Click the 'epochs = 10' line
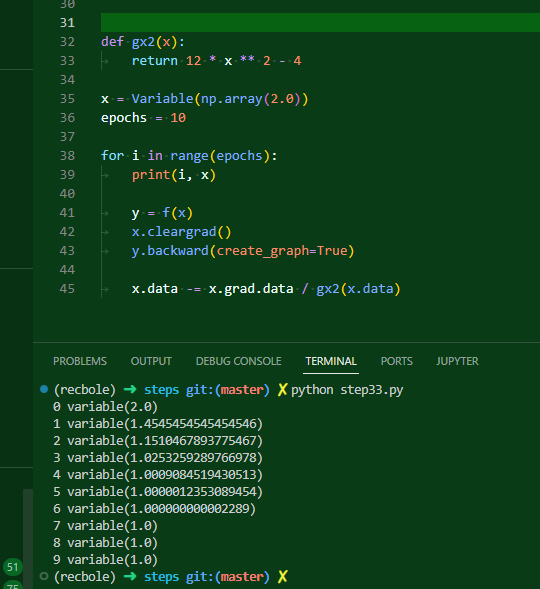This screenshot has height=589, width=540. [x=143, y=118]
